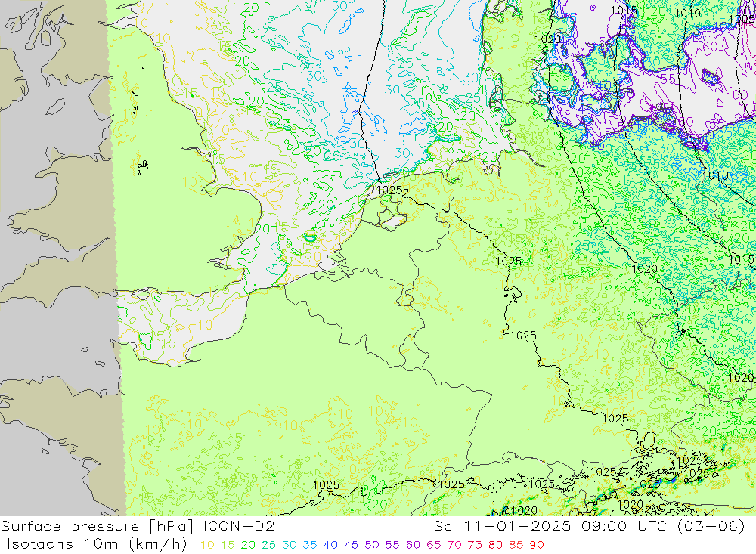Click the '25' value in the isotach legend
This screenshot has width=756, height=554.
click(x=269, y=545)
